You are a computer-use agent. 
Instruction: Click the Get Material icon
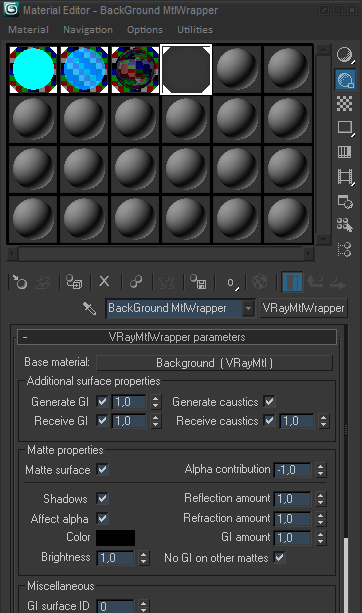pos(20,281)
